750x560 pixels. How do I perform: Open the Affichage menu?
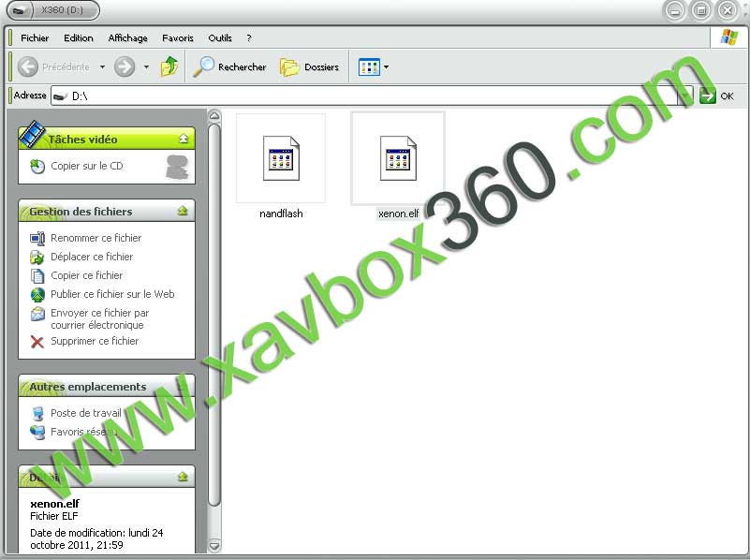pos(127,37)
